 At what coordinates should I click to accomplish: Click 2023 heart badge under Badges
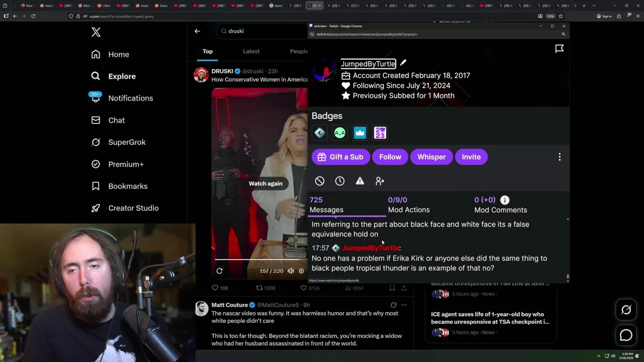[x=380, y=133]
